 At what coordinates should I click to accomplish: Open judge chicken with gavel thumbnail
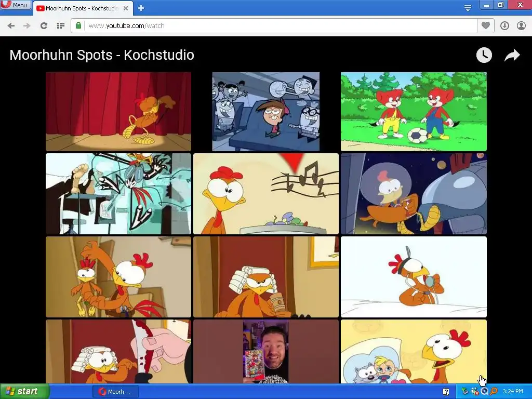point(265,277)
